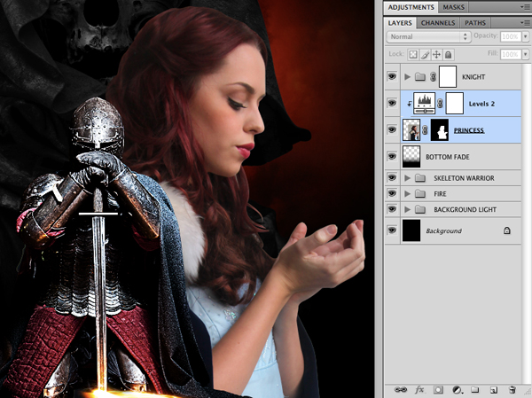Expand the SKELETON WARRIOR group
Viewport: 532px width, 398px height.
(407, 178)
